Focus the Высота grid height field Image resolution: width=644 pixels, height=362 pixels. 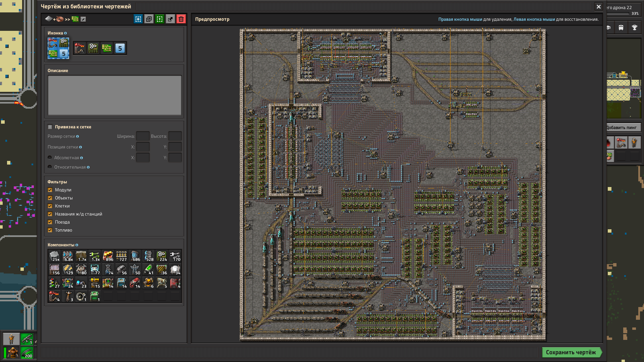[x=175, y=136]
